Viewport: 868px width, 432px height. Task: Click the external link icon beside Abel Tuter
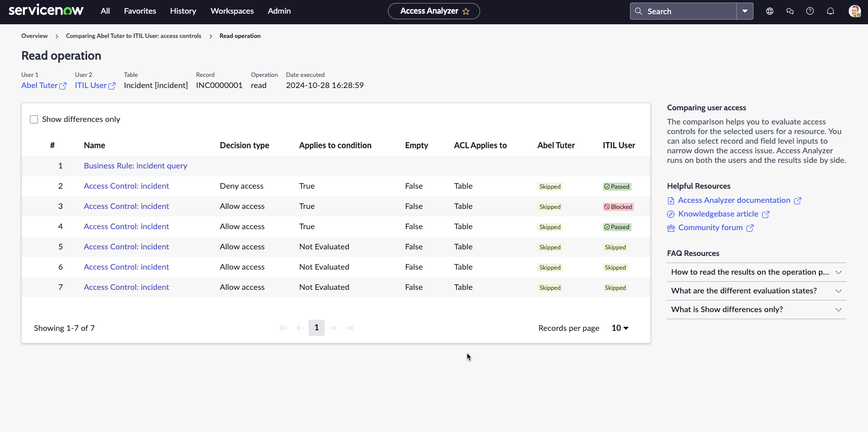63,86
